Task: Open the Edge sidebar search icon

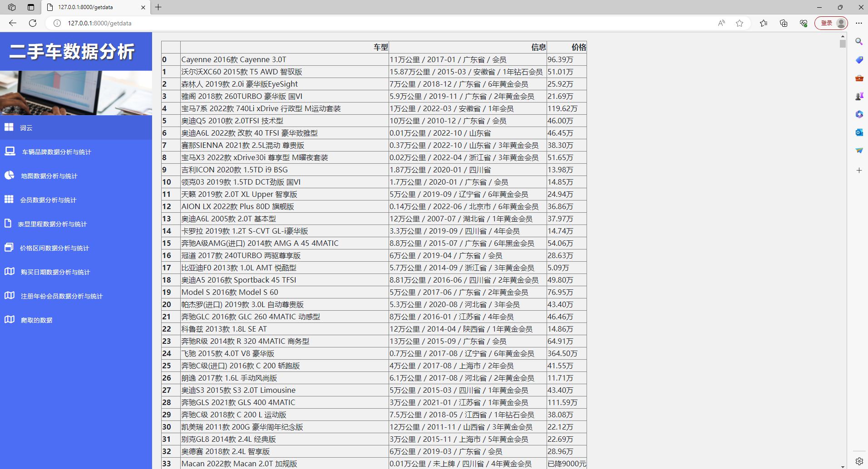Action: point(859,42)
